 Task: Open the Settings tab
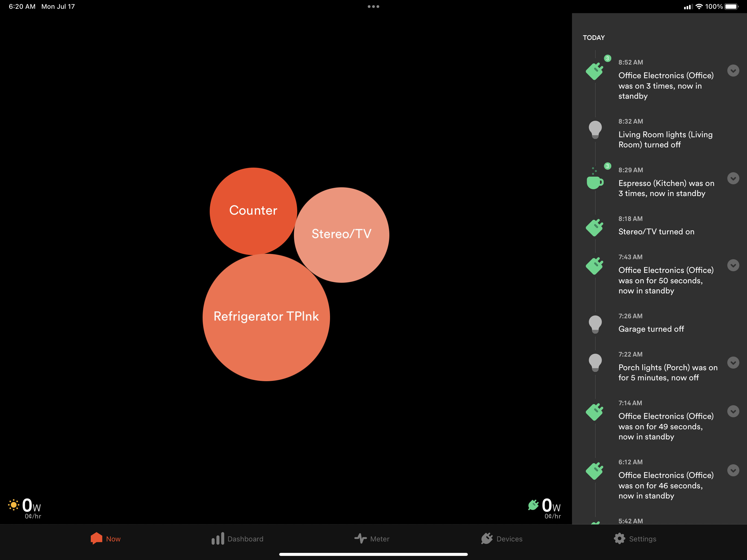point(635,539)
